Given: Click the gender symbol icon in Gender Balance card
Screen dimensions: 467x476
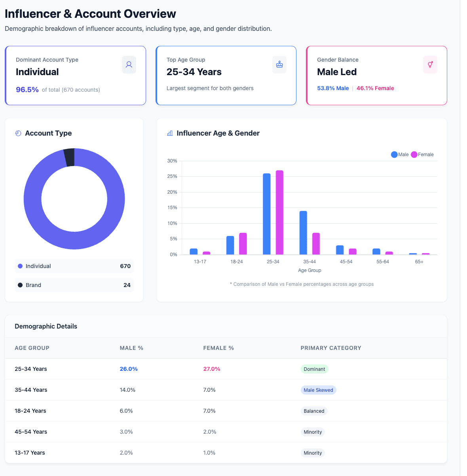Looking at the screenshot, I should click(430, 64).
